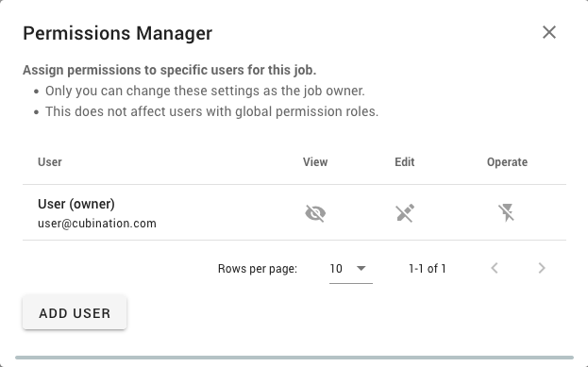Open the Rows per page dropdown
The height and width of the screenshot is (367, 588).
350,268
